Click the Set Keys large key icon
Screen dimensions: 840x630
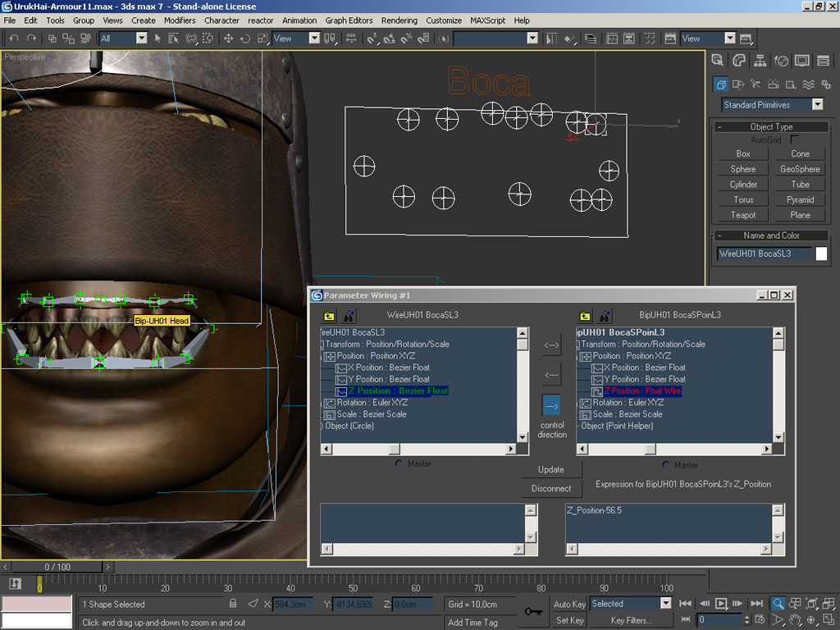coord(533,611)
